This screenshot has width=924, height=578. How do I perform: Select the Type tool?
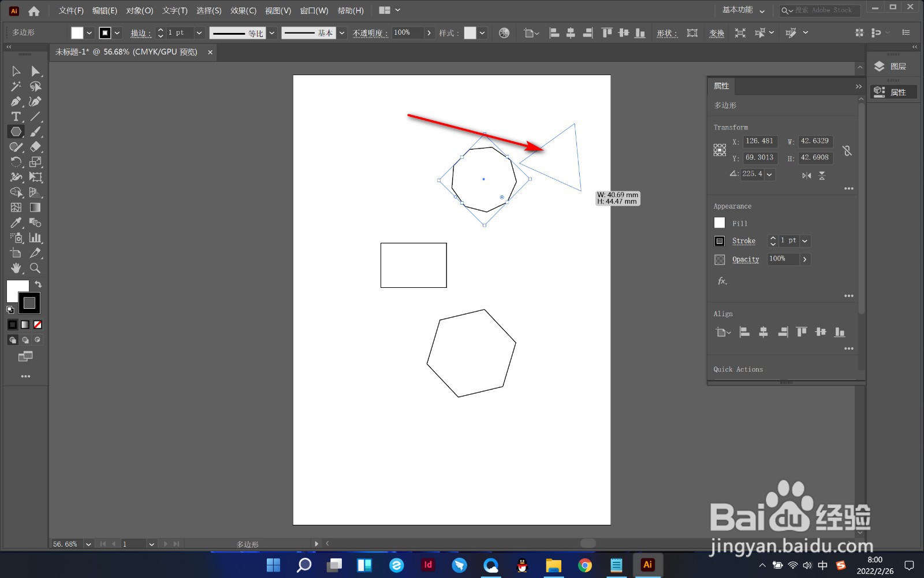tap(16, 117)
